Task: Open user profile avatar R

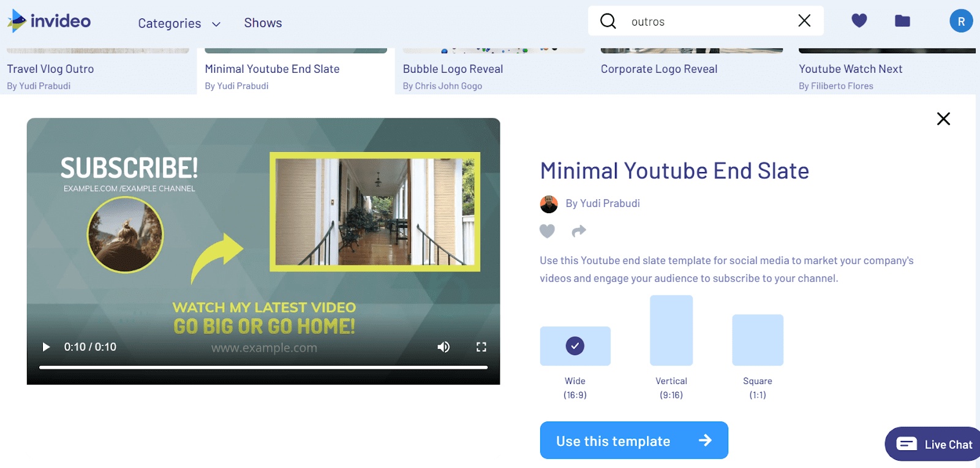Action: pos(960,21)
